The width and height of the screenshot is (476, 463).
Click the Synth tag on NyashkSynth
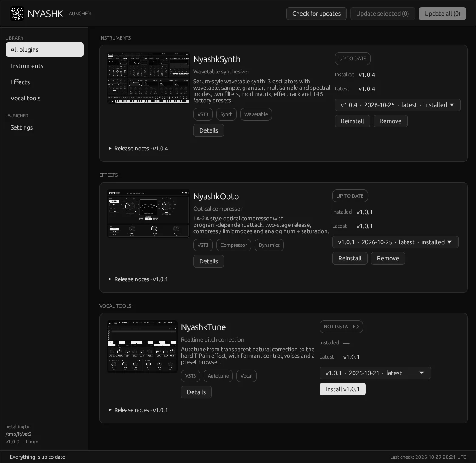point(226,114)
